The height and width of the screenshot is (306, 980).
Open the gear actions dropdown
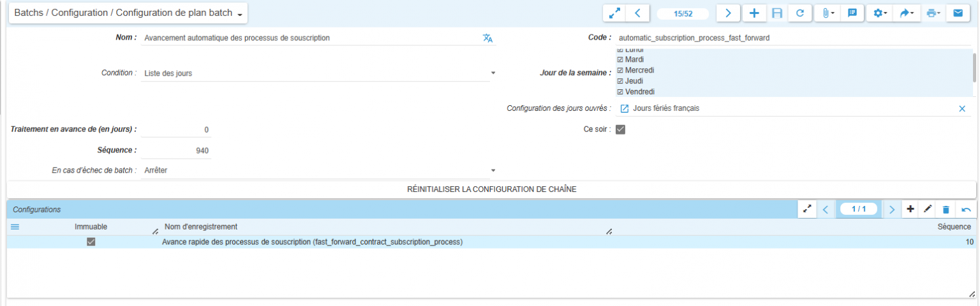[880, 13]
